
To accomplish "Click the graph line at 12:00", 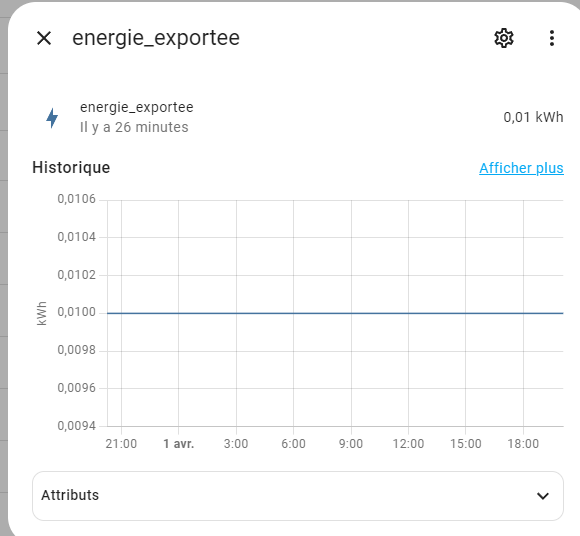I will click(408, 313).
